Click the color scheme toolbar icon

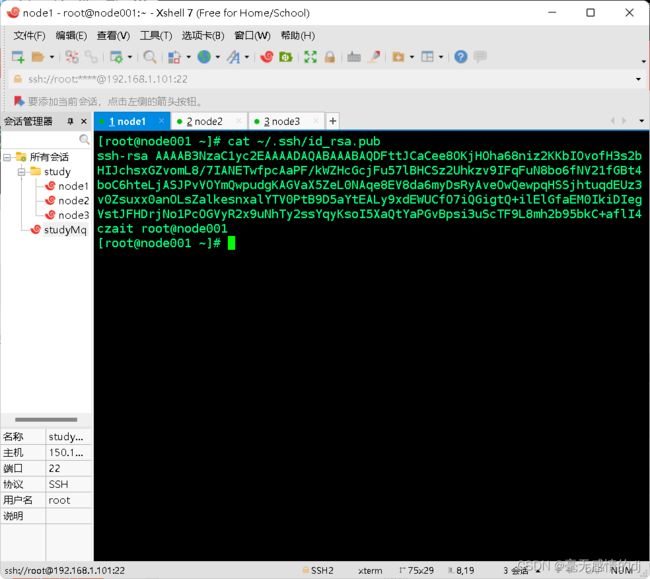174,57
